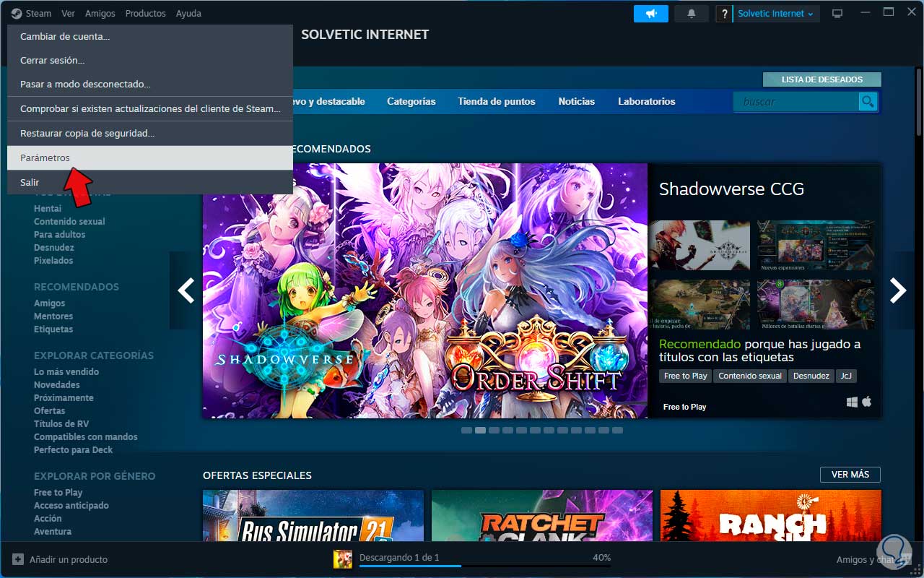
Task: Choose Comprobar si existen actualizaciones del cliente
Action: point(150,108)
